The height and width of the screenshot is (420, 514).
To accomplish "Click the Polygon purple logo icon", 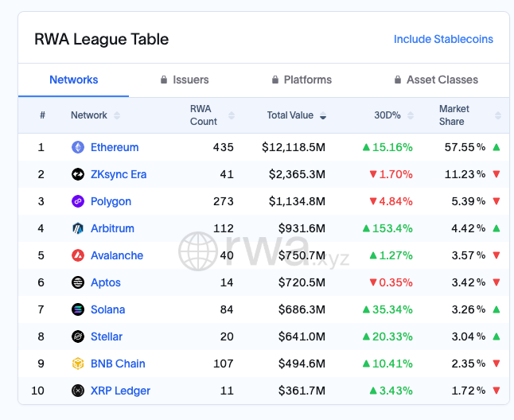I will [x=78, y=201].
